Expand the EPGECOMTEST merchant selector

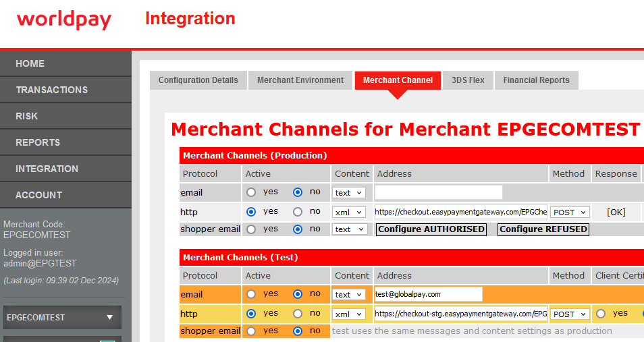click(62, 317)
